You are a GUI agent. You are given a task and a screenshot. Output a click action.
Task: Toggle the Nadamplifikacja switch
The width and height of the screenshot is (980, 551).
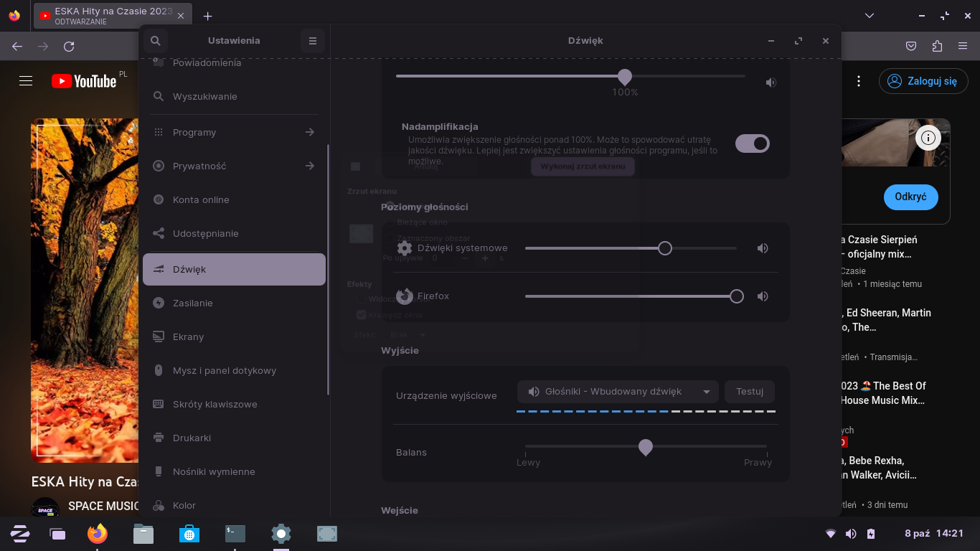coord(753,143)
